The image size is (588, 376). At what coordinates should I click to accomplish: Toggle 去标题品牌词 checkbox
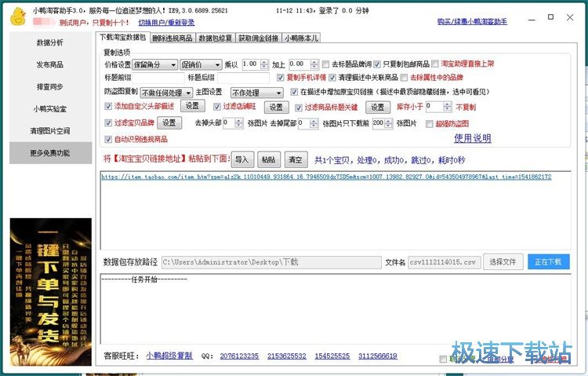click(x=326, y=64)
